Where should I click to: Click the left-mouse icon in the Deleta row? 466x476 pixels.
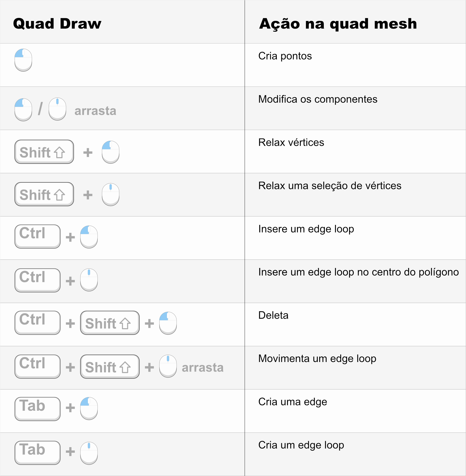point(168,323)
